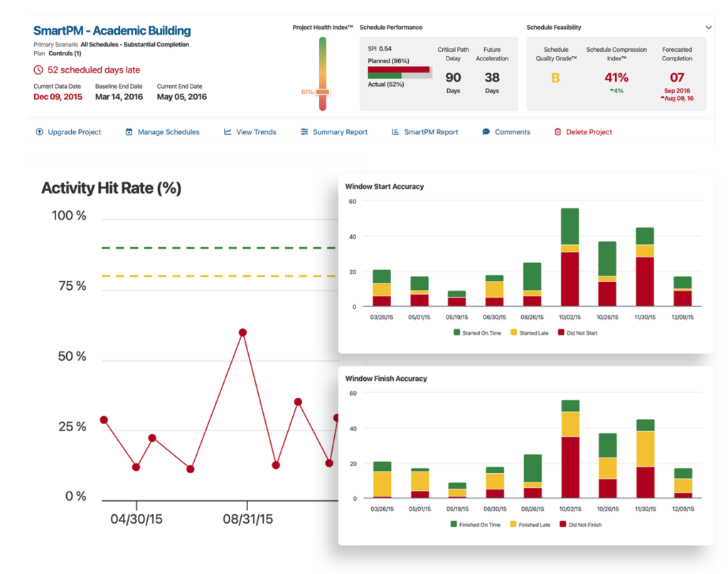Click the '07' Forecasted Completion value

677,77
